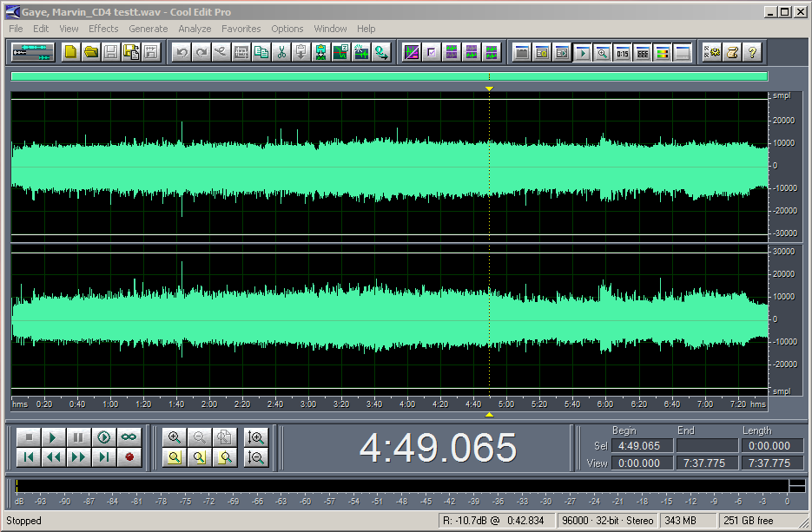Toggle the first blank window toolbar icon
Image resolution: width=812 pixels, height=532 pixels.
521,52
